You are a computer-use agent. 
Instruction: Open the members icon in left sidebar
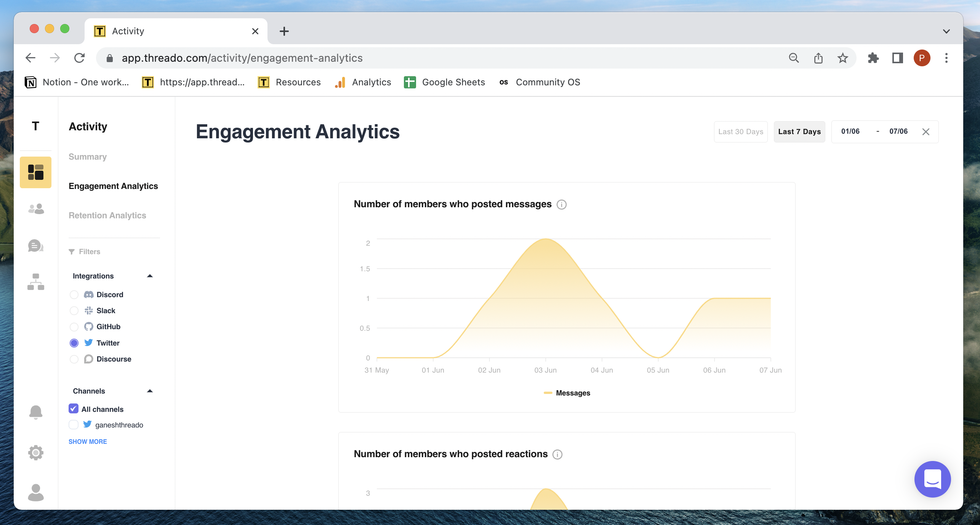pos(36,209)
